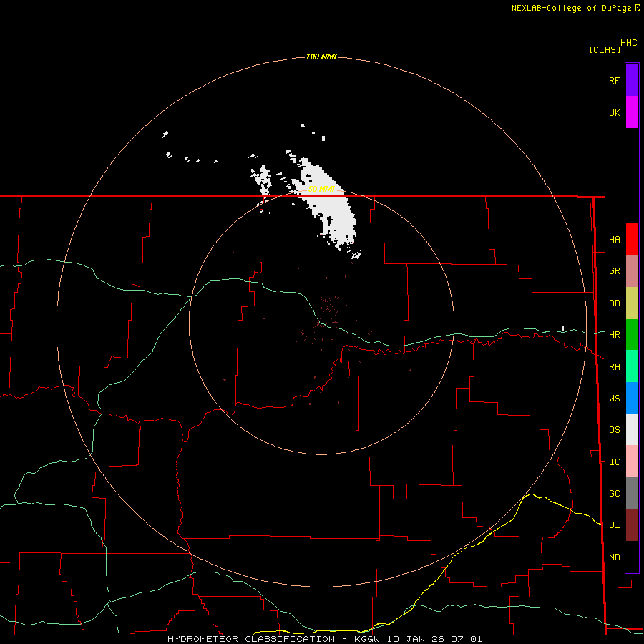The height and width of the screenshot is (644, 644).
Task: Select the BD yellow legend block
Action: point(632,303)
